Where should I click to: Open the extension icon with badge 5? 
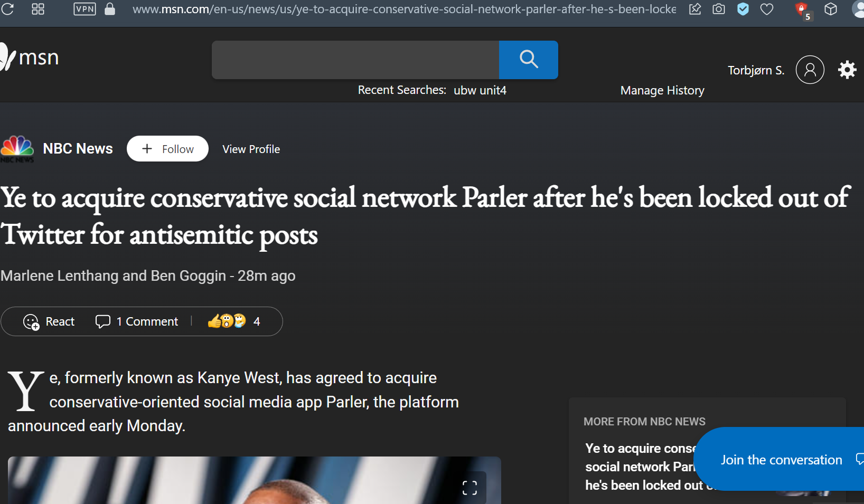pyautogui.click(x=803, y=11)
